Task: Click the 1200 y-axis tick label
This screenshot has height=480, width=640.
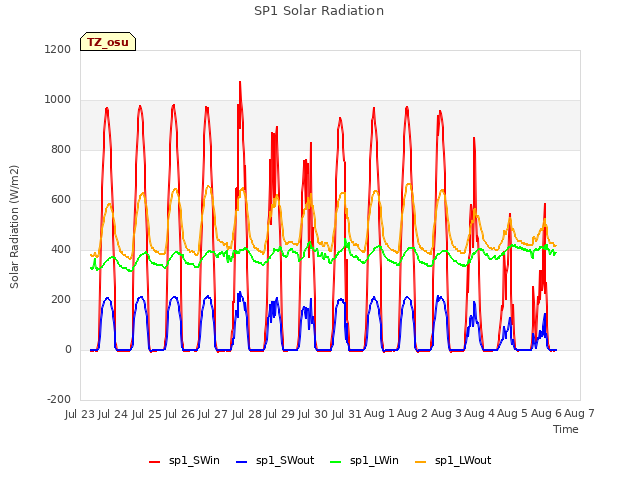Action: click(x=58, y=49)
